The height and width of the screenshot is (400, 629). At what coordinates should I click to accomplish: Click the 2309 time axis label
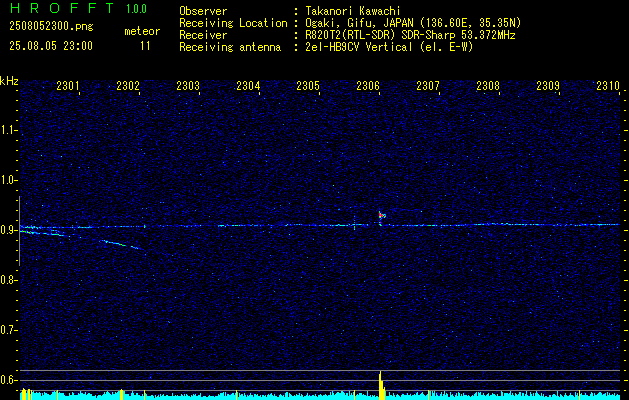548,85
